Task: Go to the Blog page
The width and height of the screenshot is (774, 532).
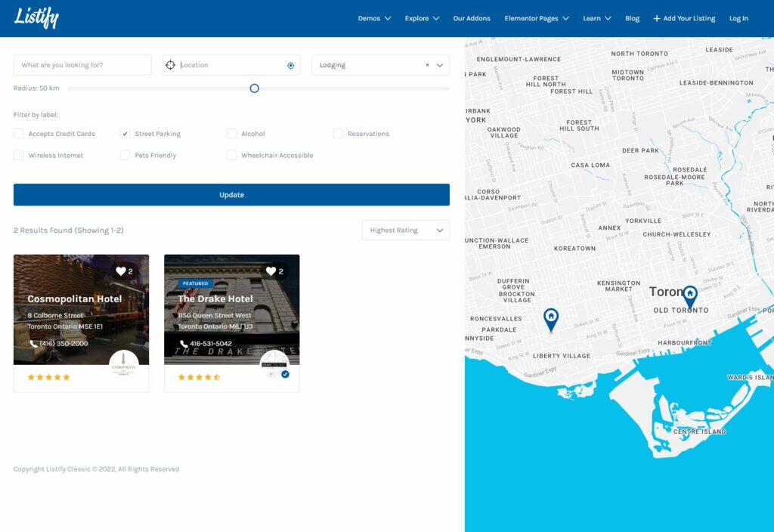Action: point(632,19)
